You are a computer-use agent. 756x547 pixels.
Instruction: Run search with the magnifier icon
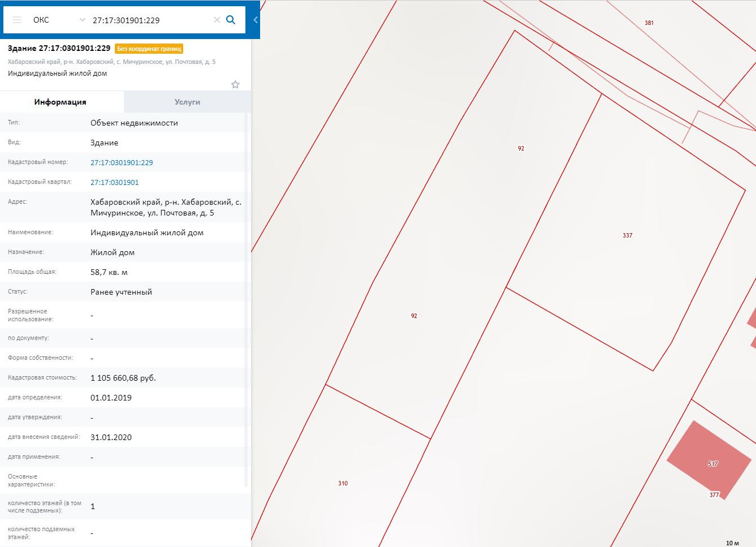[231, 20]
